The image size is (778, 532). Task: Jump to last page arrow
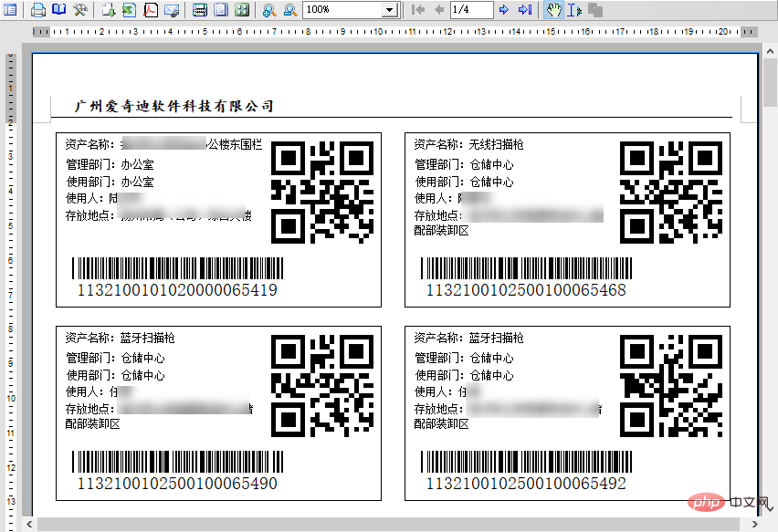(525, 9)
